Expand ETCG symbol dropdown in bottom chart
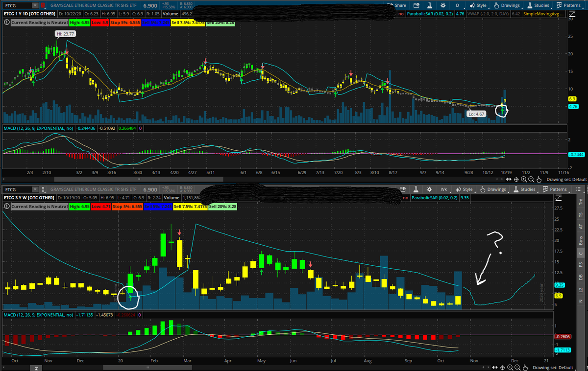Viewport: 588px width, 371px height. coord(35,189)
